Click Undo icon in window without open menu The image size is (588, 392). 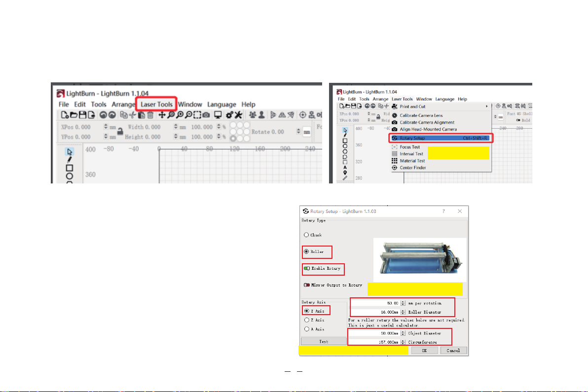click(103, 115)
